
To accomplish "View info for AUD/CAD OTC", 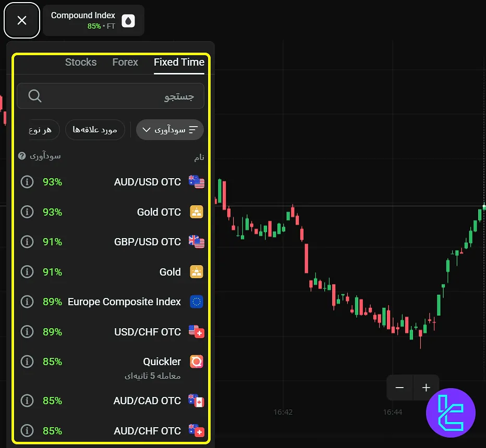I will point(27,401).
